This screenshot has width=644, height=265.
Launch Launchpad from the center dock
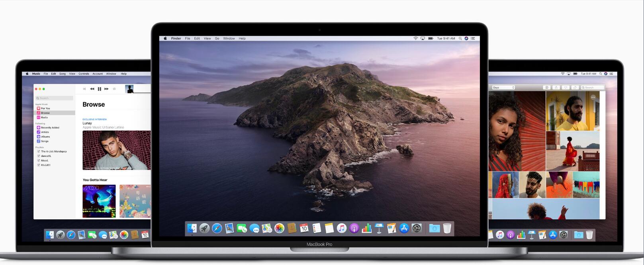tap(204, 228)
